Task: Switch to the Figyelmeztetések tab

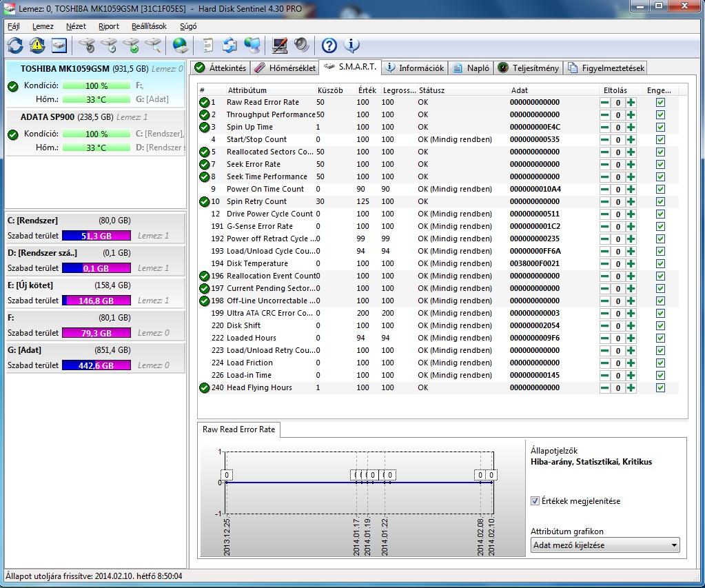Action: click(606, 68)
